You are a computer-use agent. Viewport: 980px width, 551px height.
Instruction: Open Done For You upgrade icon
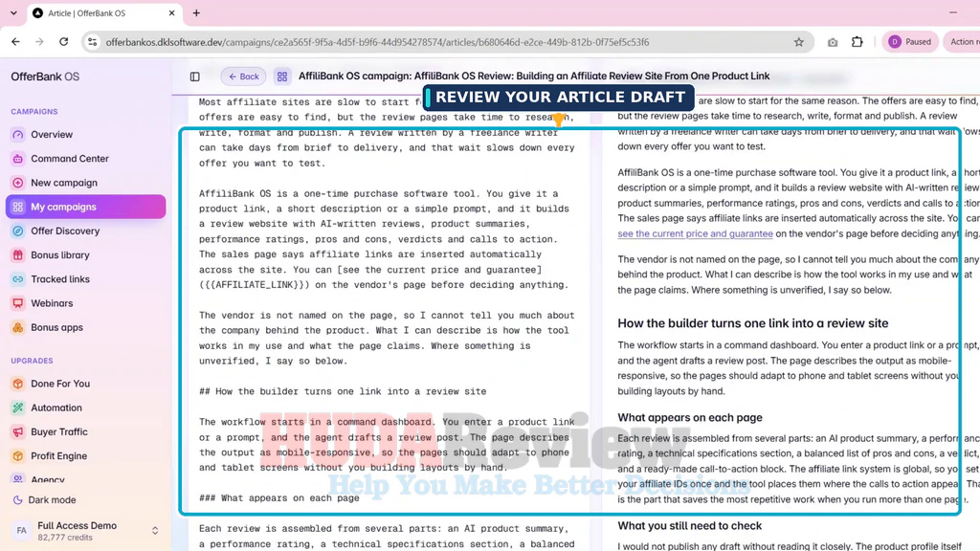click(x=17, y=384)
